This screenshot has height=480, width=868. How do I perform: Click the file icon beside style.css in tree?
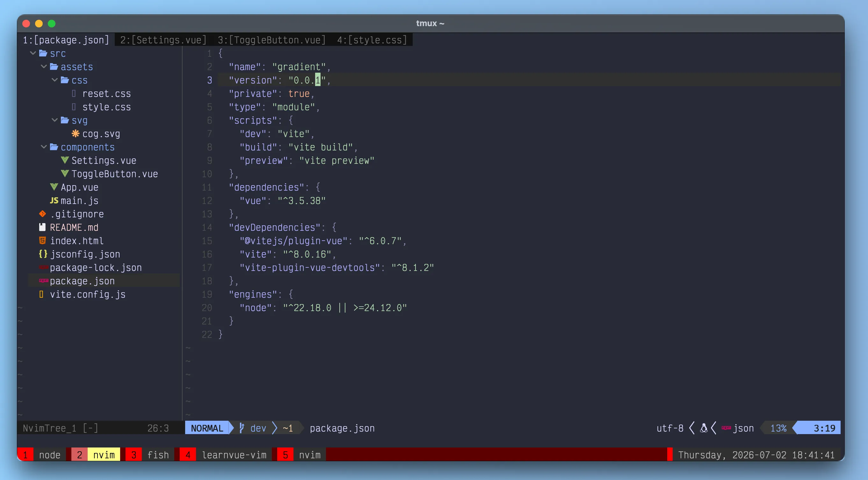74,107
